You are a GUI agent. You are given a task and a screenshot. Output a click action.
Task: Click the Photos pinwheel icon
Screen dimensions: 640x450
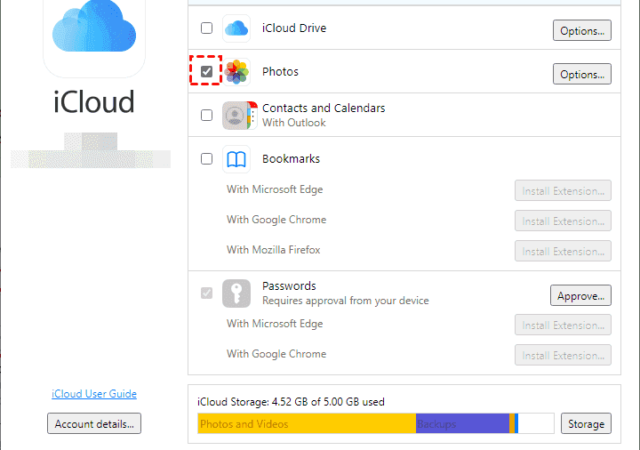coord(236,72)
